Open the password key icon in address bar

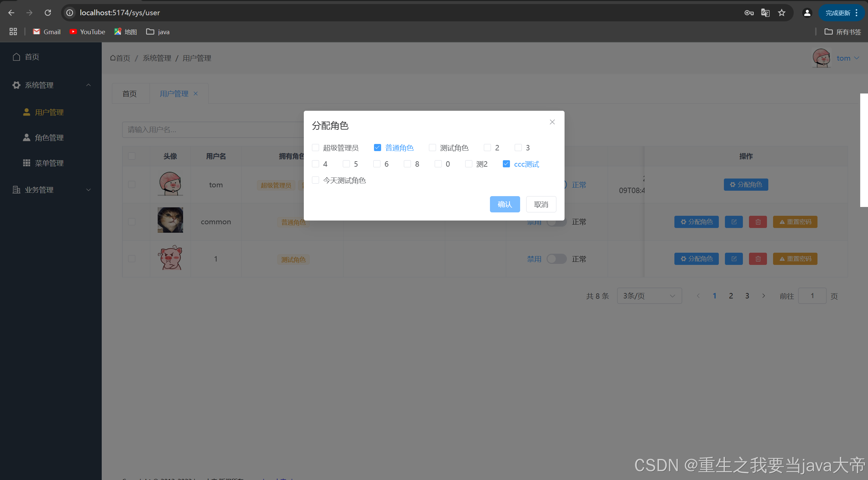pos(749,13)
